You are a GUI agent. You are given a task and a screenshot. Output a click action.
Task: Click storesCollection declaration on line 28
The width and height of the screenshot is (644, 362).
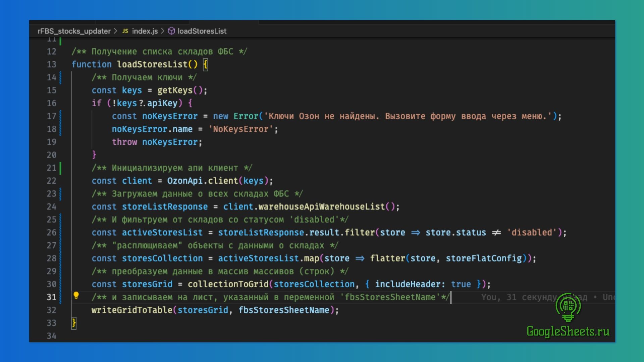162,258
